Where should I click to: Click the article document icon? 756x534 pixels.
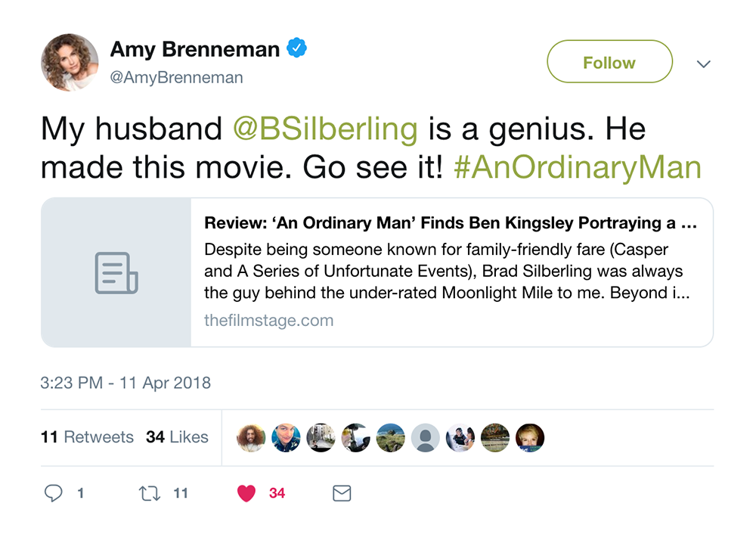click(116, 273)
